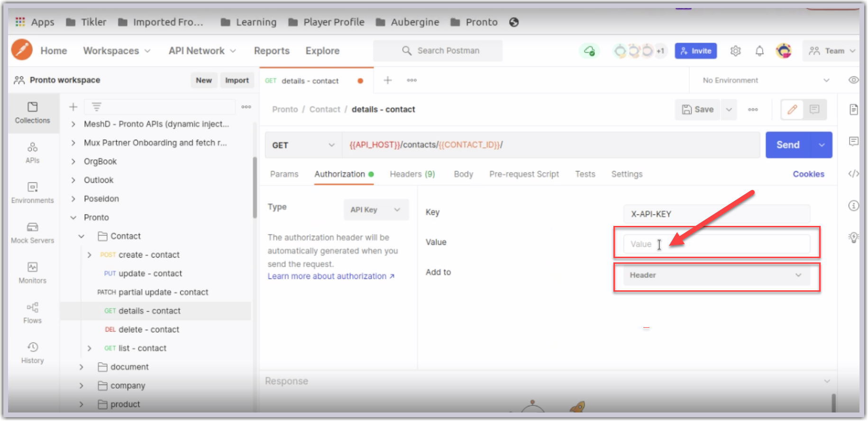
Task: Open Send button dropdown arrow
Action: tap(822, 145)
